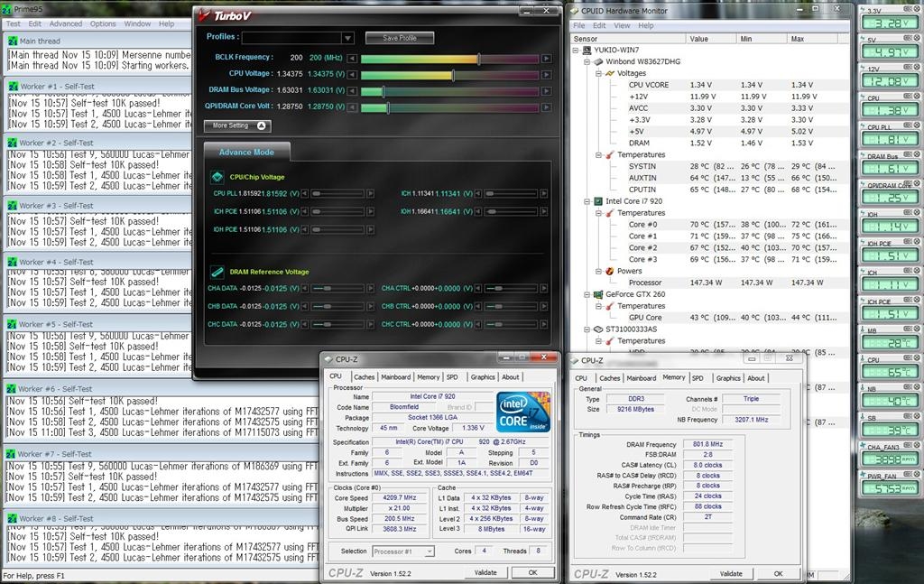
Task: Close the 12V sensor gadget
Action: 917,68
